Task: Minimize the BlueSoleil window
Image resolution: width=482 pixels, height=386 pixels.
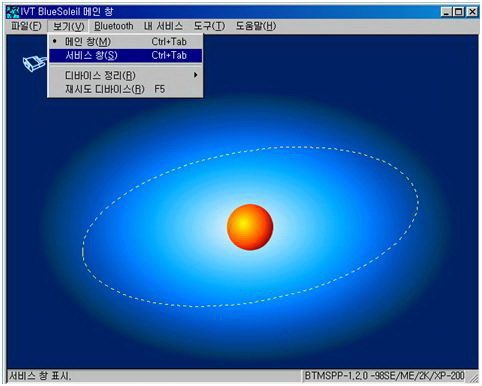Action: click(446, 12)
